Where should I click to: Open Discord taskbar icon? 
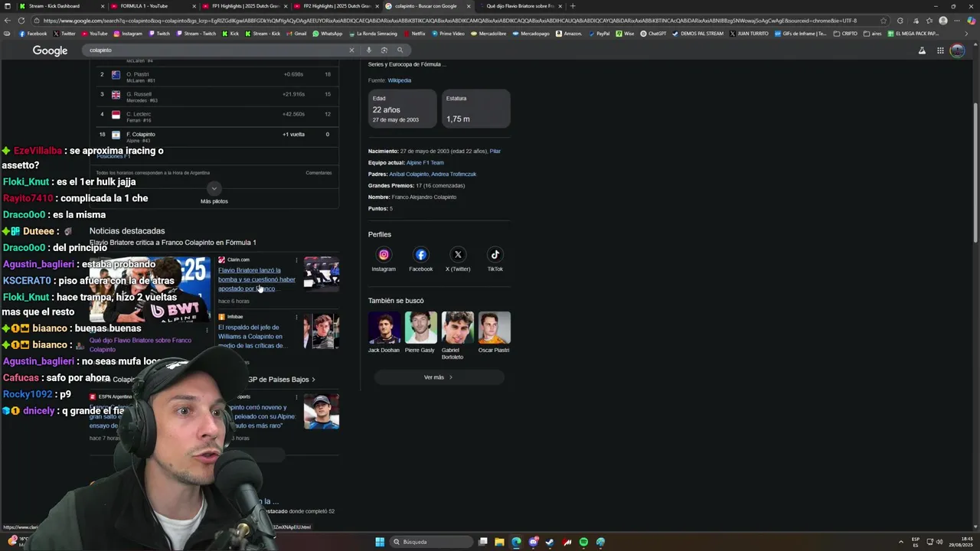pyautogui.click(x=533, y=542)
